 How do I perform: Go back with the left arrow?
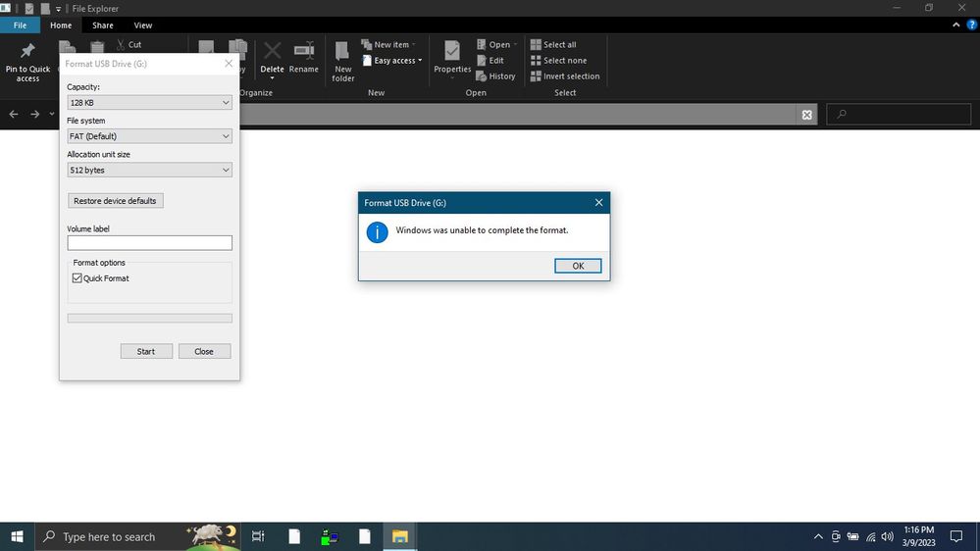click(13, 114)
